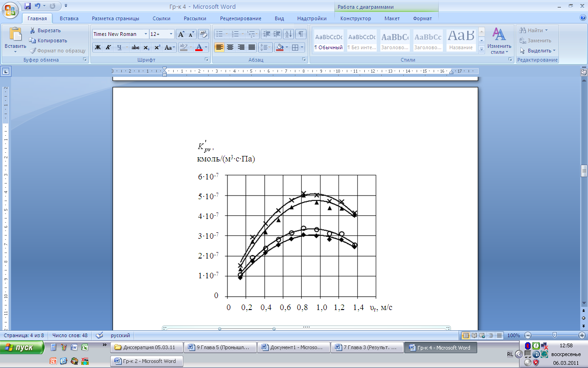Select Название style

[461, 40]
